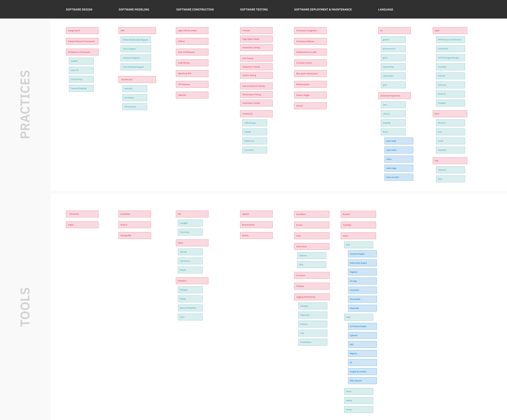
Task: Click the Cucumber item
Action: (255, 150)
